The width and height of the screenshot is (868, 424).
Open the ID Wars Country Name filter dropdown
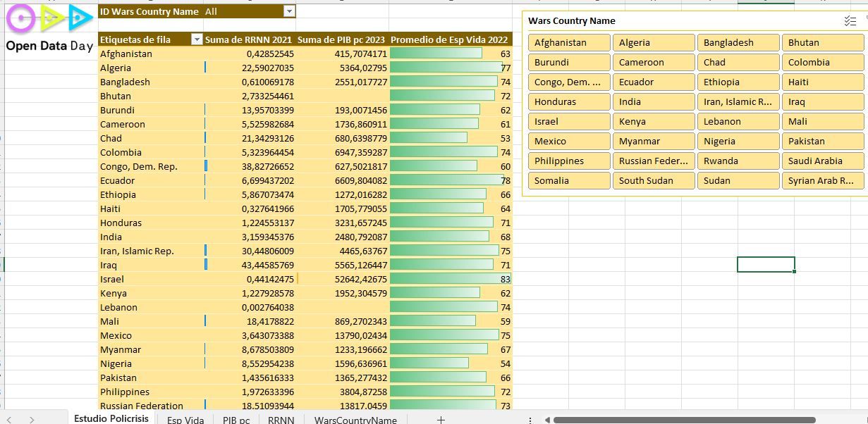pos(288,11)
